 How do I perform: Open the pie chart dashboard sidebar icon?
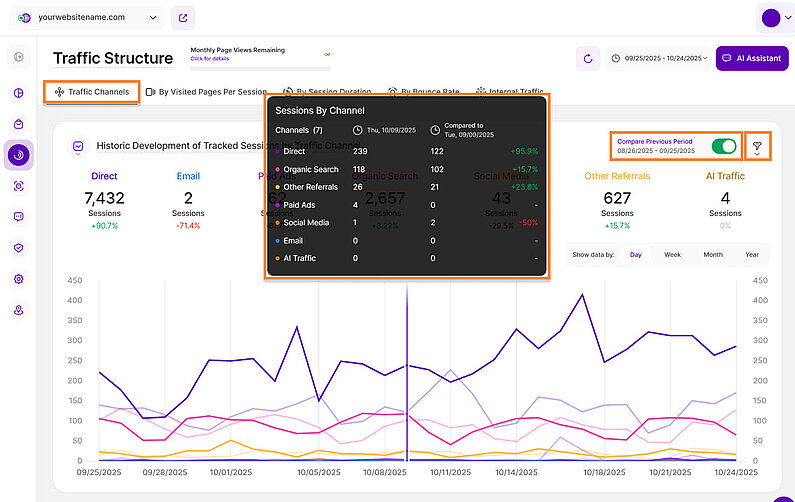click(19, 94)
